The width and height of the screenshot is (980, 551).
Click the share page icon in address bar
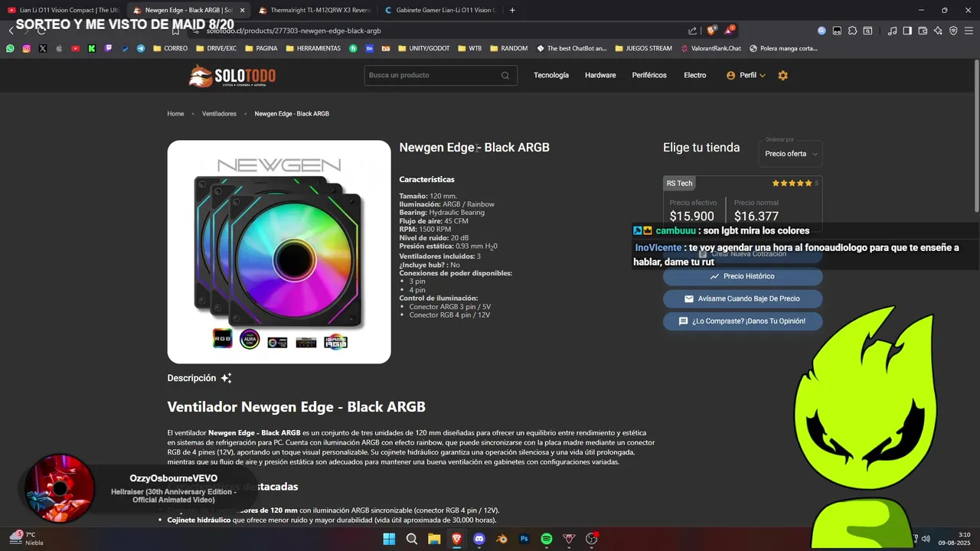click(693, 31)
